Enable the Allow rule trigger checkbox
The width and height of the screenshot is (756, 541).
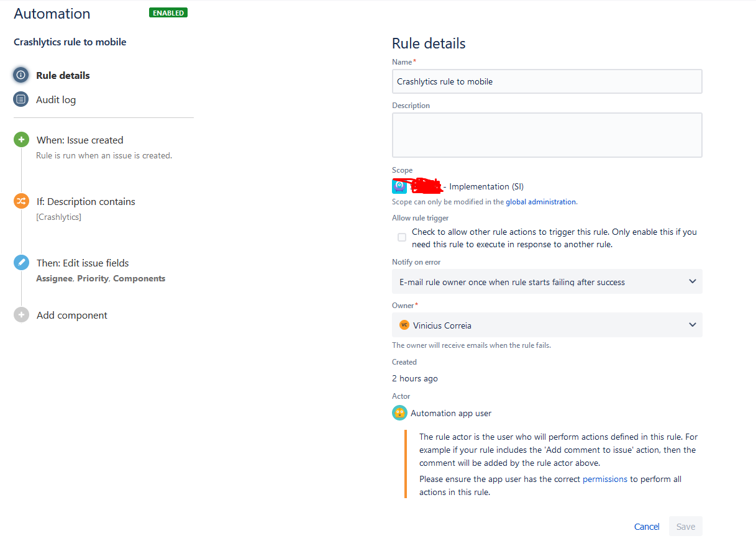click(402, 237)
